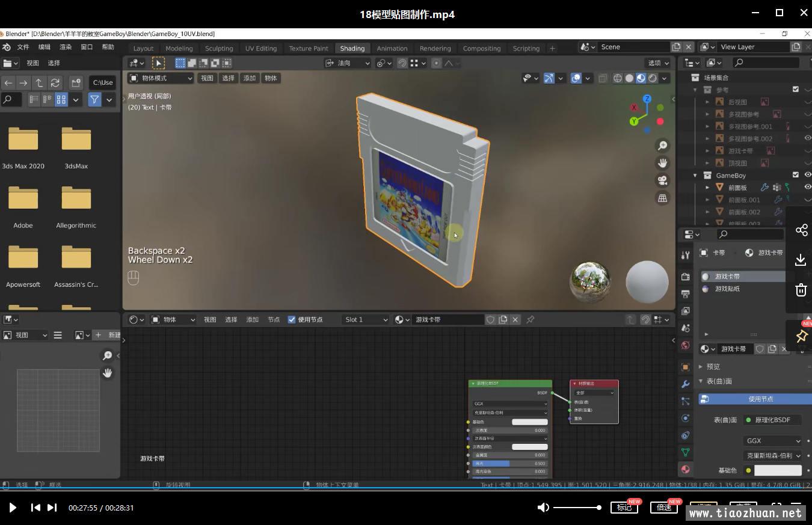Enable rendered viewport shading
812x525 pixels.
coord(652,78)
